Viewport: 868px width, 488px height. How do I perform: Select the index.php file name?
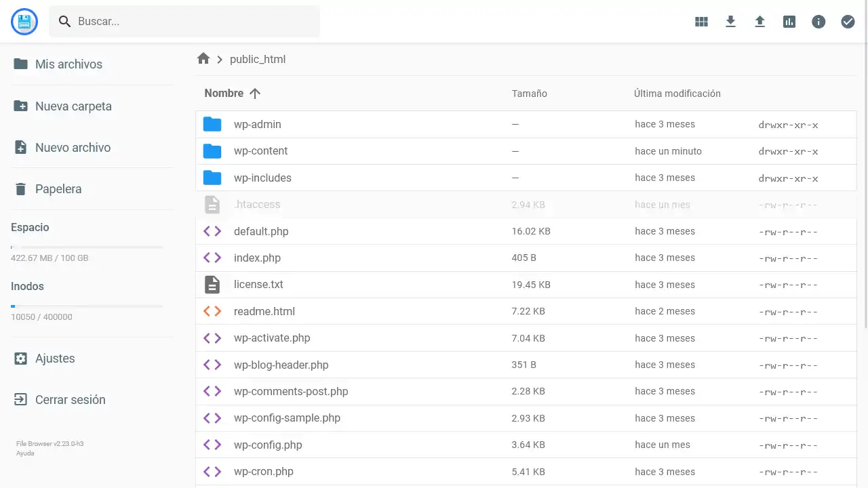pos(257,258)
